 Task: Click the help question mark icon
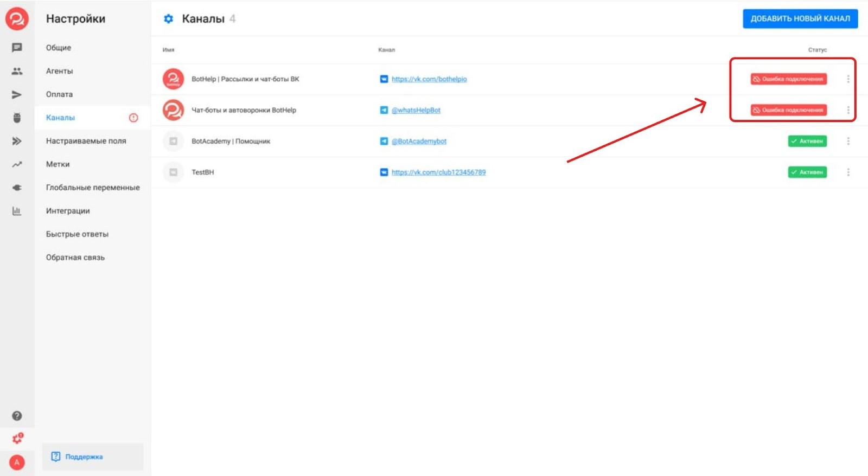(x=17, y=416)
